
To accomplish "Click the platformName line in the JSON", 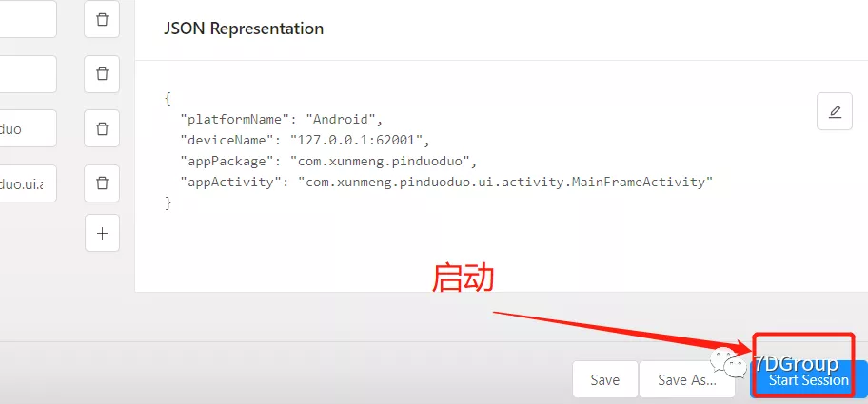I will point(282,120).
